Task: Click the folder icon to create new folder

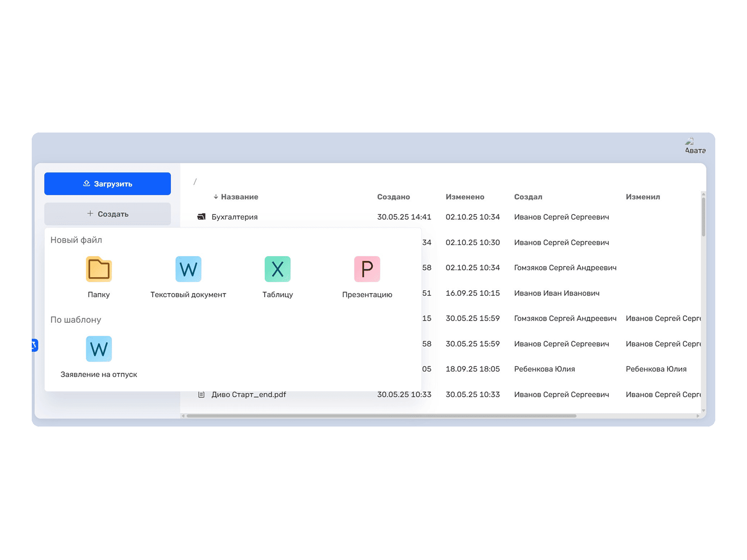Action: (99, 269)
